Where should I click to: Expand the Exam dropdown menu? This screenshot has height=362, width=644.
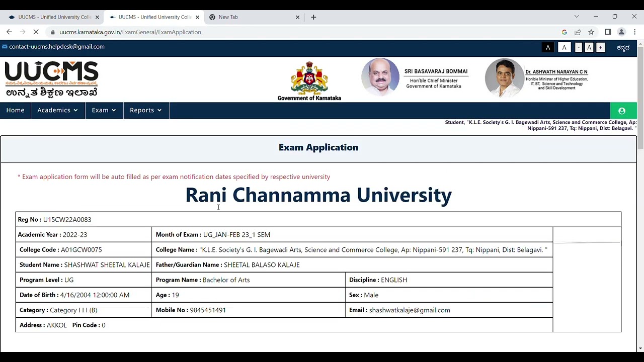tap(104, 111)
